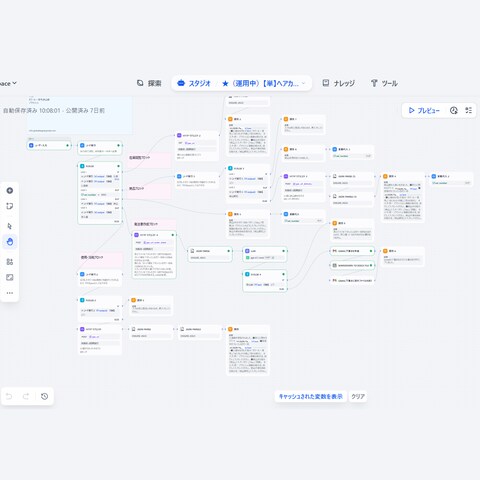The width and height of the screenshot is (480, 480).
Task: Click the クリア button
Action: [358, 396]
